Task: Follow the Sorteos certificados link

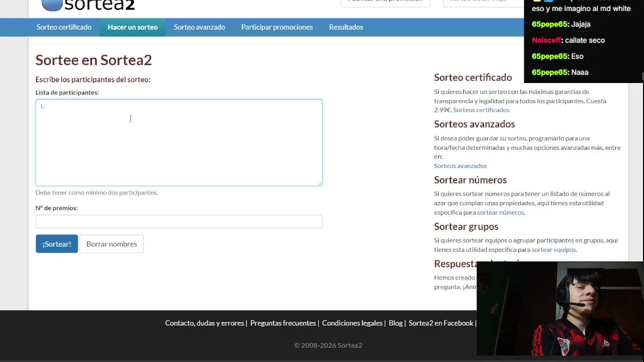Action: (x=481, y=110)
